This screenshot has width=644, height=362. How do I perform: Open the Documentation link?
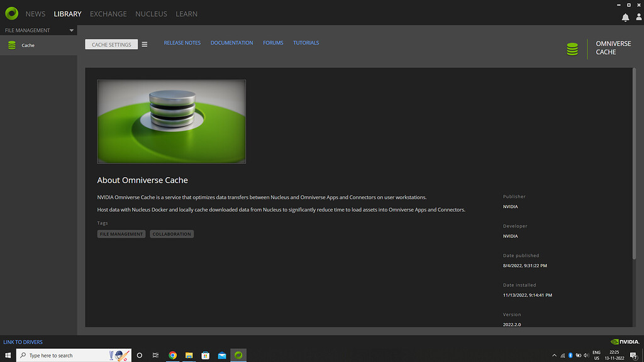pos(231,43)
